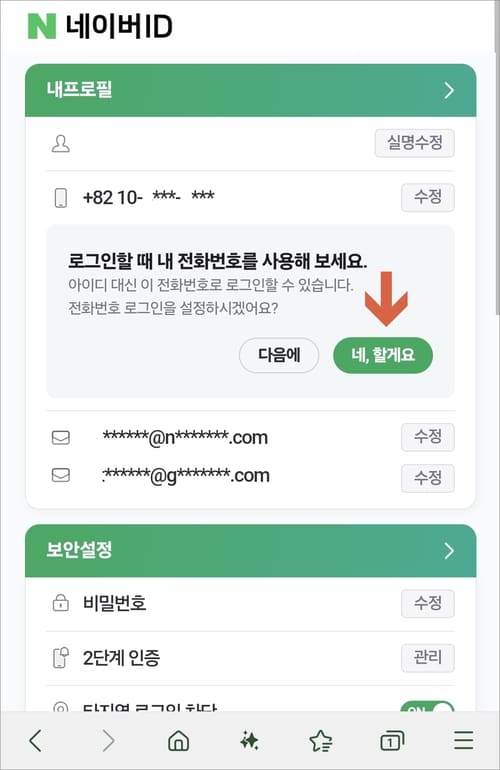Click the 실명수정 button

(x=415, y=143)
